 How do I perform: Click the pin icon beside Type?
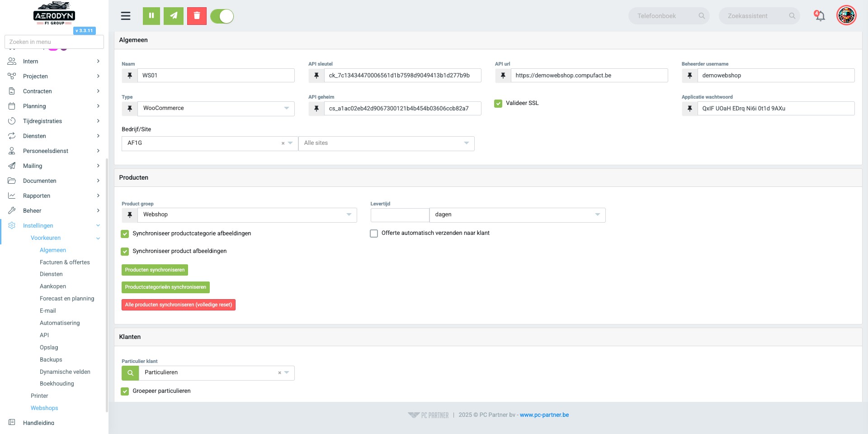coord(130,109)
